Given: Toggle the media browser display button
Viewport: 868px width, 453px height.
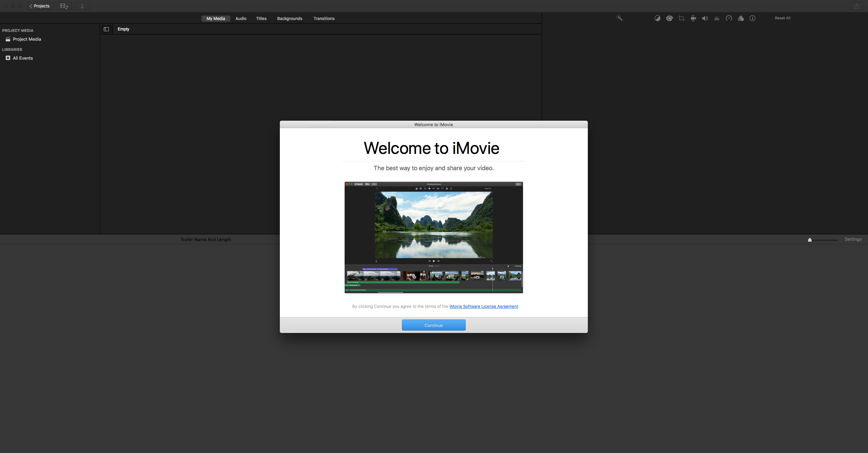Looking at the screenshot, I should [64, 6].
